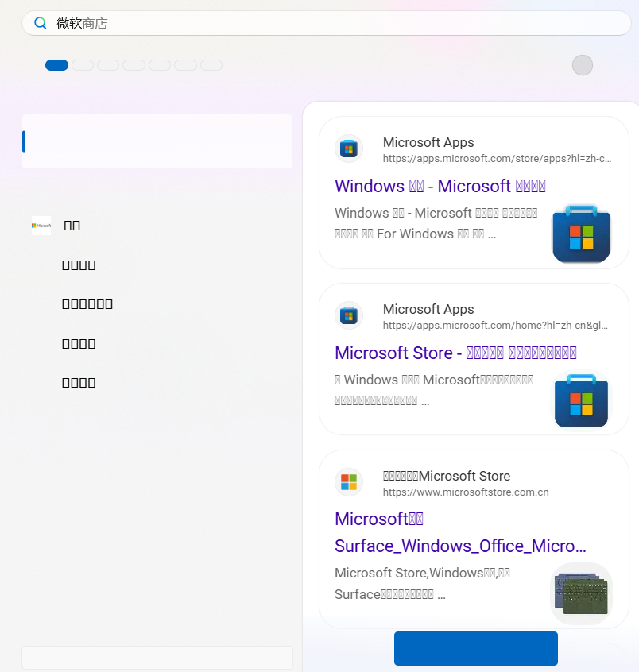Open the "Surface_Windows_Office_Micro..." result title

pos(460,532)
